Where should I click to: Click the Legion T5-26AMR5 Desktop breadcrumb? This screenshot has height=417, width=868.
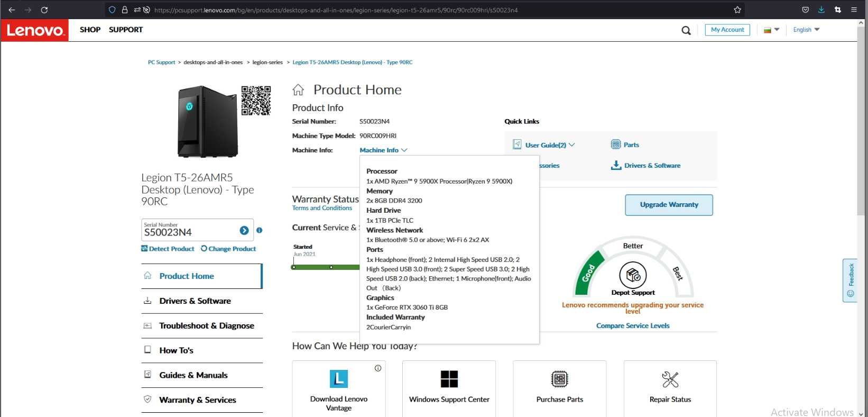353,62
